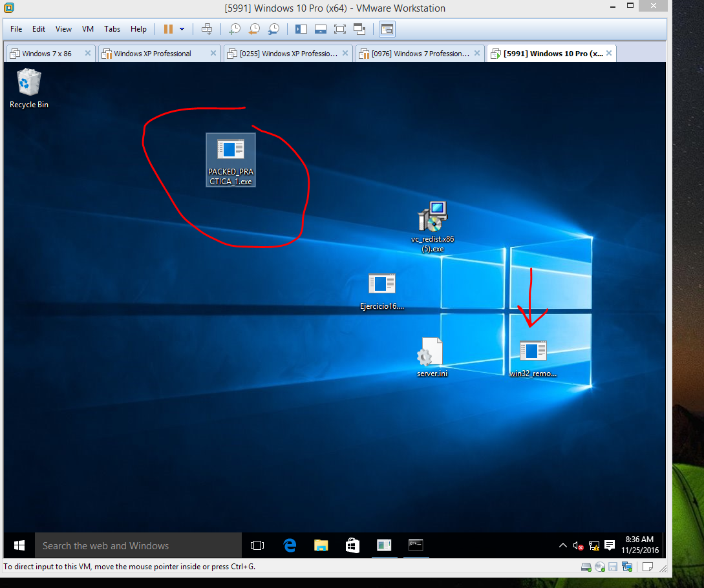Open the snapshot manager icon
The image size is (704, 588).
click(x=274, y=29)
